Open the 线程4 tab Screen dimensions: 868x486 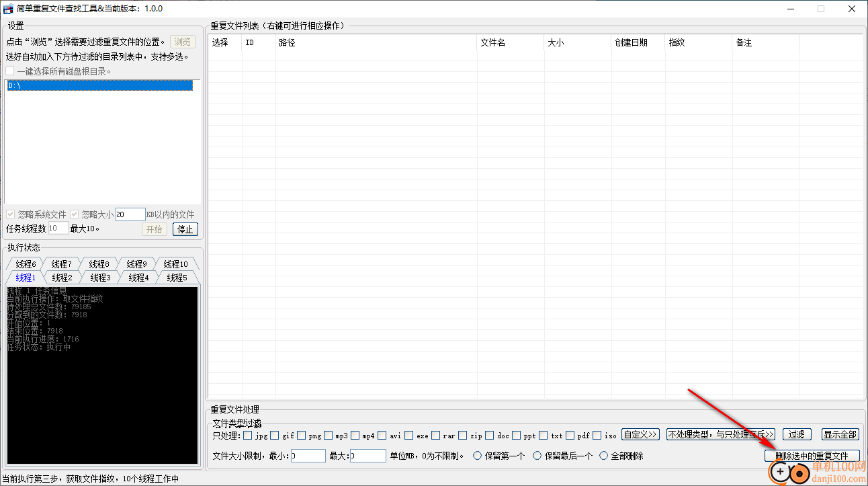pyautogui.click(x=138, y=278)
